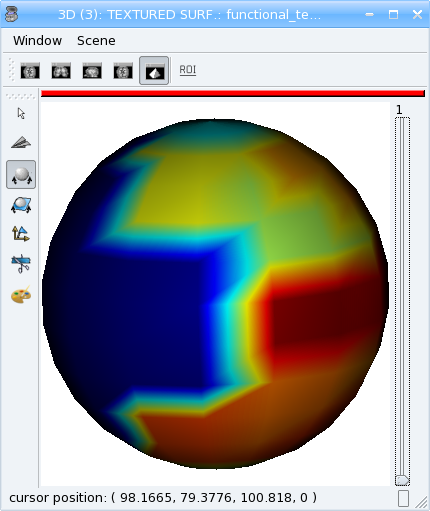Click the cursor position status text

(163, 498)
